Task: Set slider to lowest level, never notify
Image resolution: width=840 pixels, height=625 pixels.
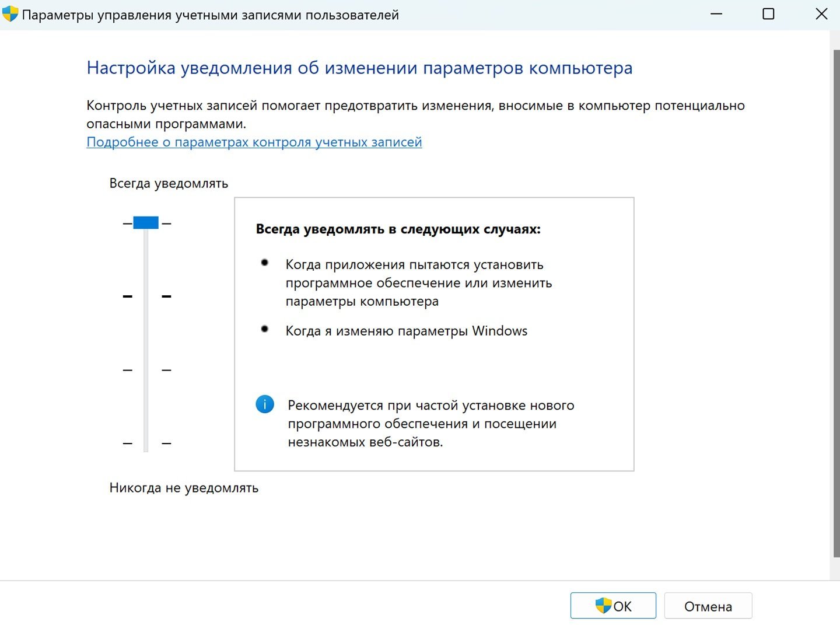Action: coord(146,444)
